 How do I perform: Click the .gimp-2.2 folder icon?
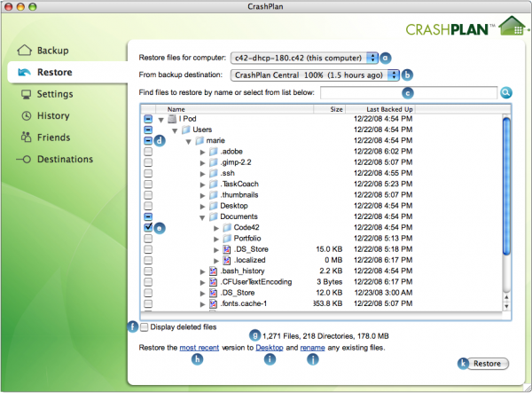coord(213,162)
